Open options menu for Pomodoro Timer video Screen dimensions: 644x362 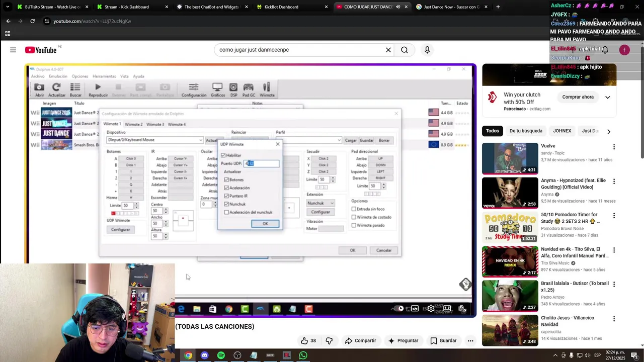point(614,215)
